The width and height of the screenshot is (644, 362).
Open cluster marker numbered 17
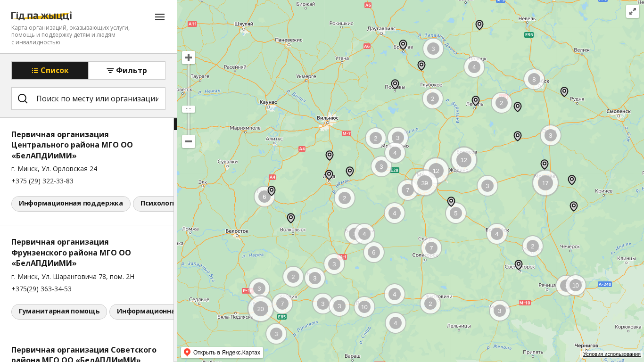pyautogui.click(x=545, y=183)
